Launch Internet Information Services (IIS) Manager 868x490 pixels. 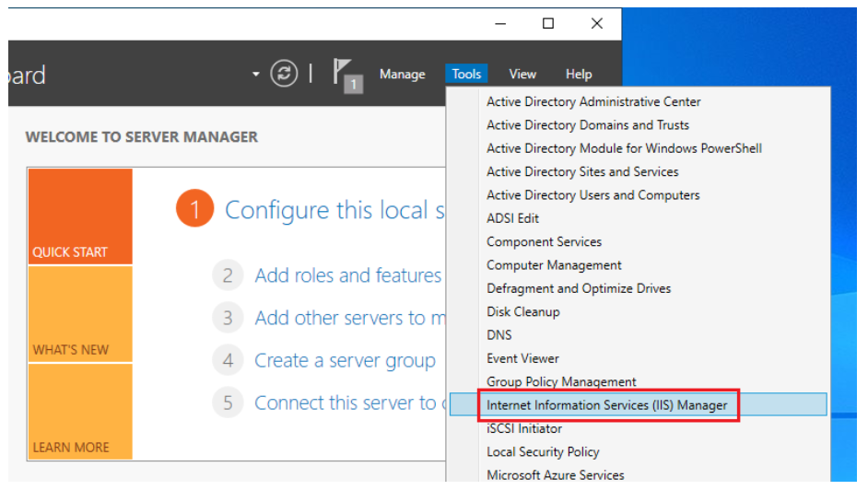tap(606, 405)
